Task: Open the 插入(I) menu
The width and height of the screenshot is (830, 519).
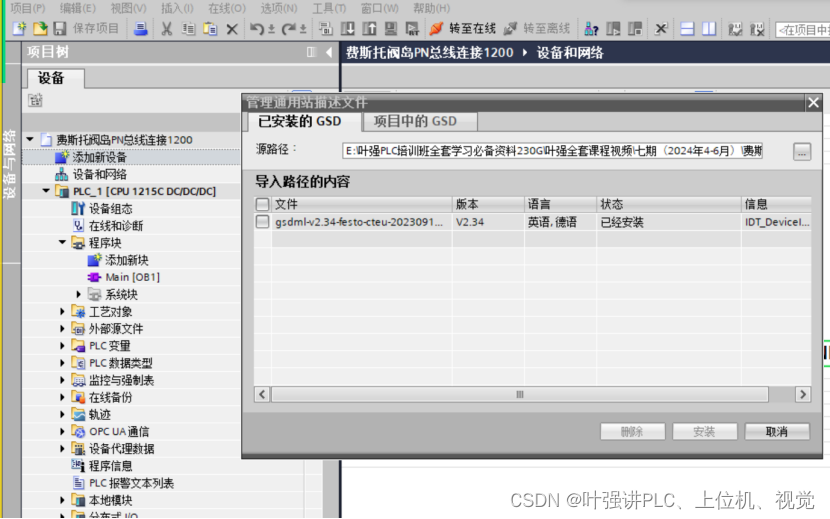Action: (x=177, y=8)
